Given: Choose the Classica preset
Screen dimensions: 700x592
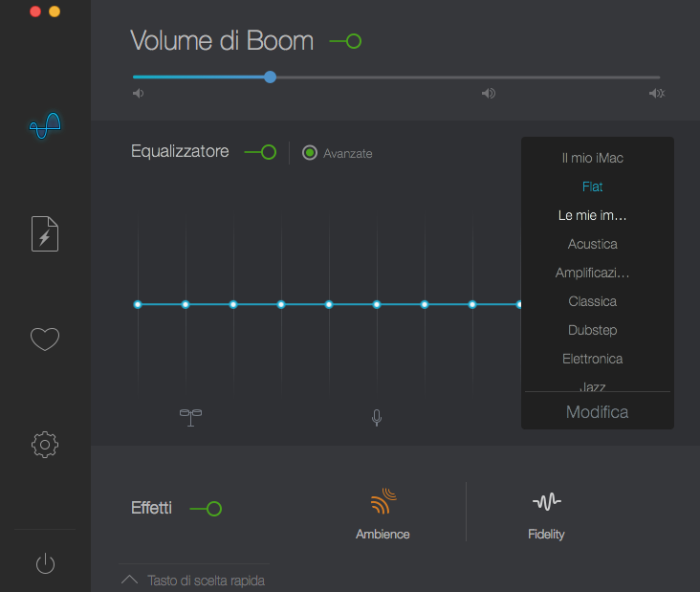Looking at the screenshot, I should [x=592, y=301].
